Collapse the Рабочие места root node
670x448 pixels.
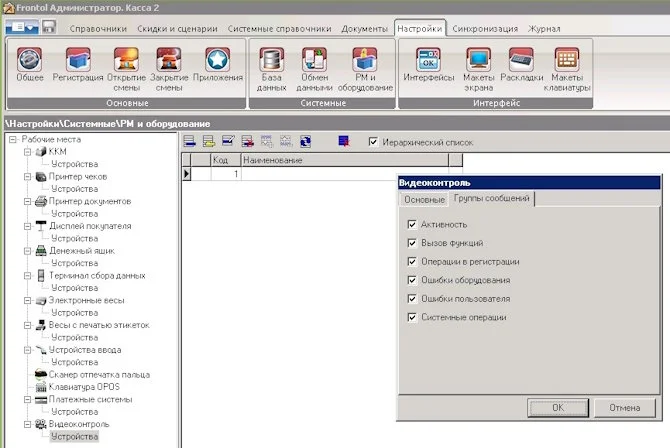point(12,139)
